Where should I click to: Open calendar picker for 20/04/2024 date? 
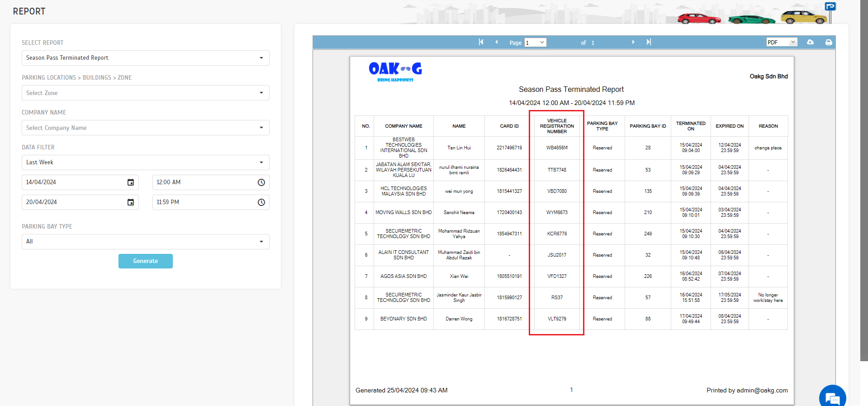tap(130, 202)
